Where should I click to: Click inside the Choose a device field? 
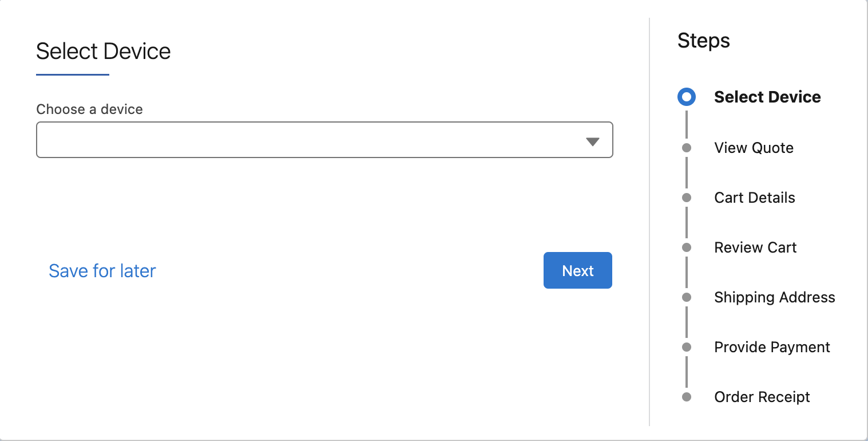tap(286, 140)
